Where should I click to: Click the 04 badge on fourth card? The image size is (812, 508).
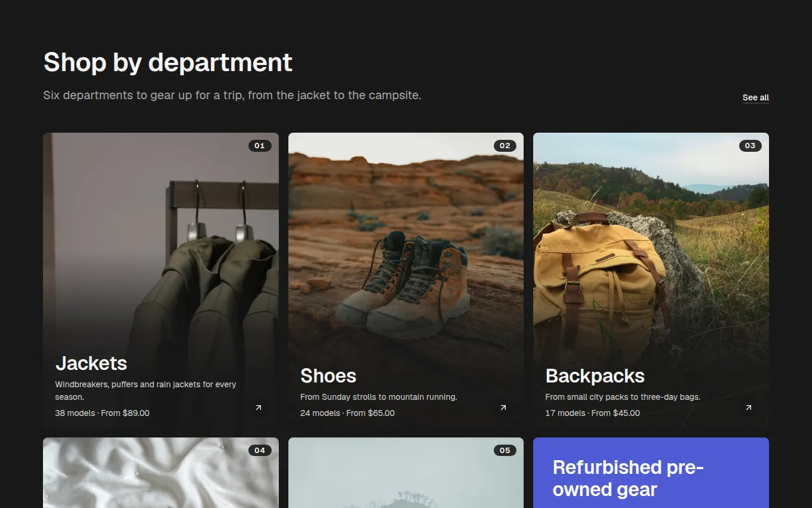pyautogui.click(x=260, y=451)
